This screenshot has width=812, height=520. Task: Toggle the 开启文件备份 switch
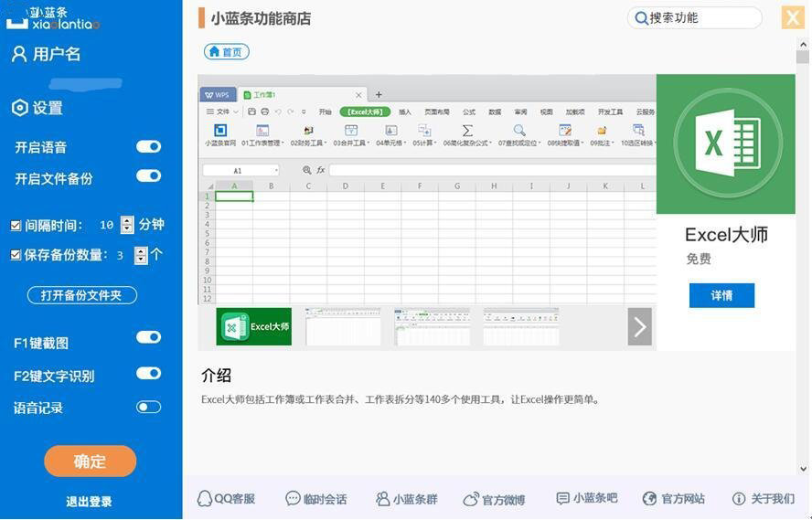149,176
